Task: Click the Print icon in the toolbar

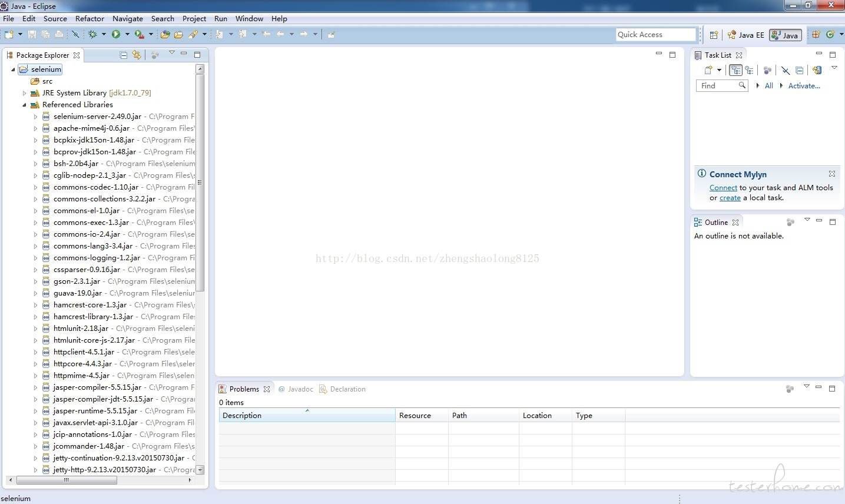Action: coord(59,35)
